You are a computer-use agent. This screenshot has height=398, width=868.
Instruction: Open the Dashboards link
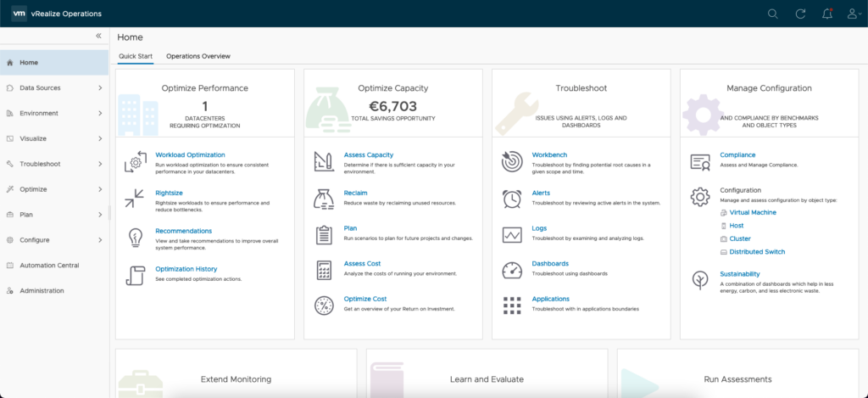coord(550,263)
